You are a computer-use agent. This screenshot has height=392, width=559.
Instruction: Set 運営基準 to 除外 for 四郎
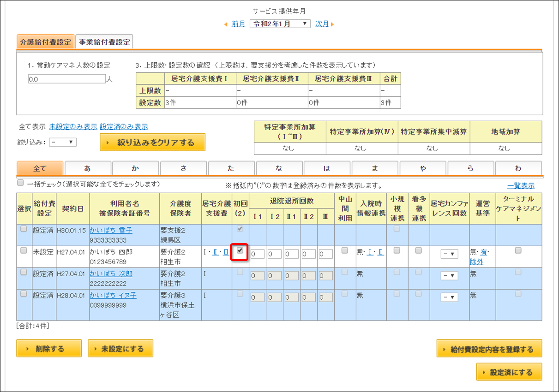tap(476, 261)
